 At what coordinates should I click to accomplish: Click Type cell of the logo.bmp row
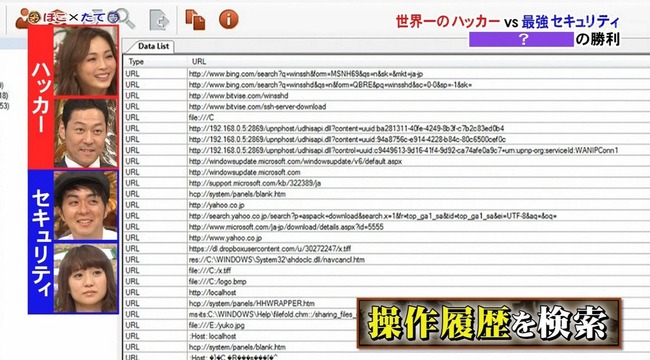point(155,281)
